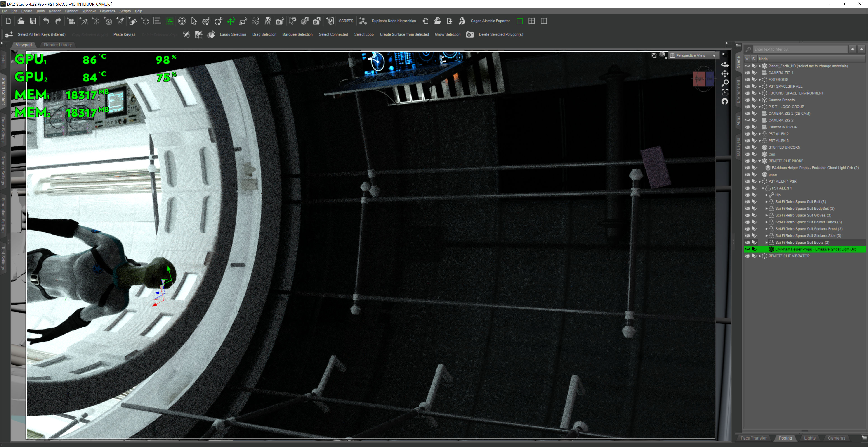The height and width of the screenshot is (447, 868).
Task: Click Duplicate Node Hierarchies button
Action: 393,21
